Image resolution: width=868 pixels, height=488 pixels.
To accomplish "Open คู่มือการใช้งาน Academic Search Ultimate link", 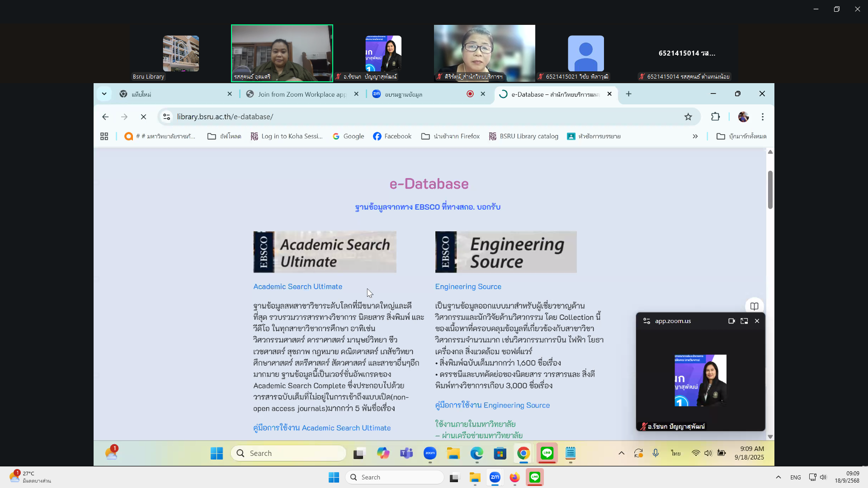I will 322,428.
